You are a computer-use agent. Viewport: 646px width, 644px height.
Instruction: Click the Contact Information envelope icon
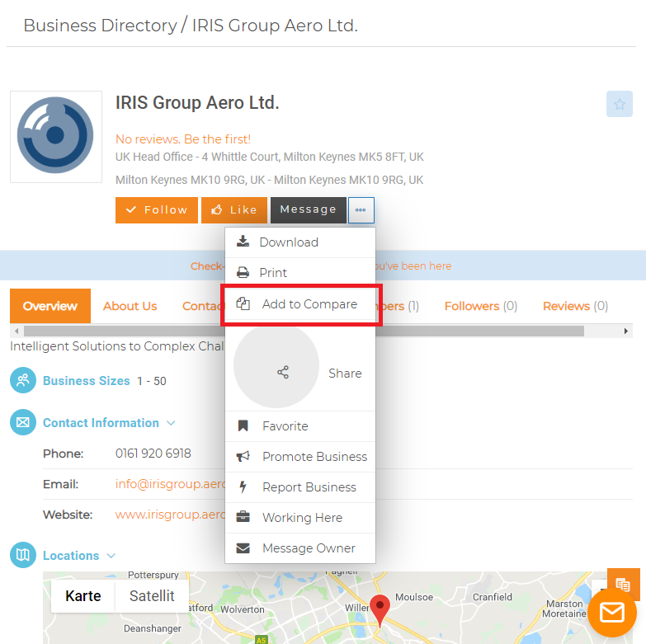coord(23,422)
